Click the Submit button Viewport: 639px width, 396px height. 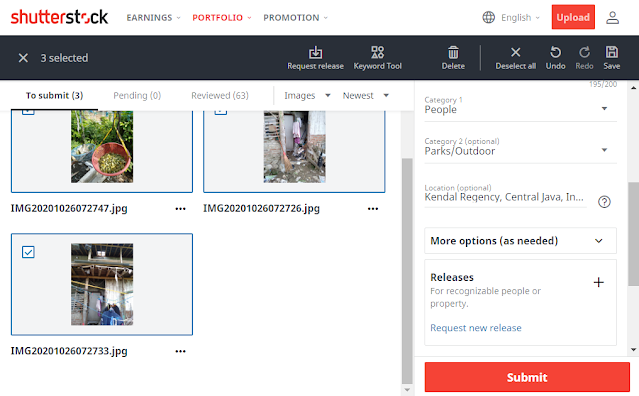click(527, 377)
